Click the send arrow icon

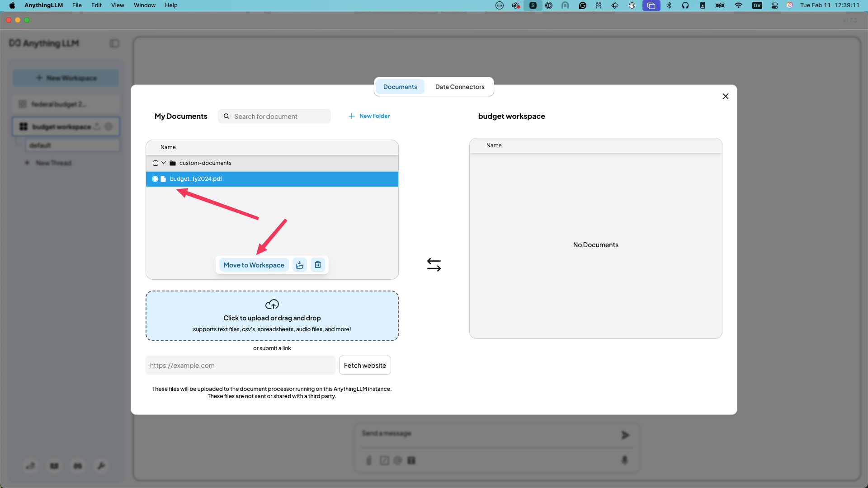coord(625,435)
